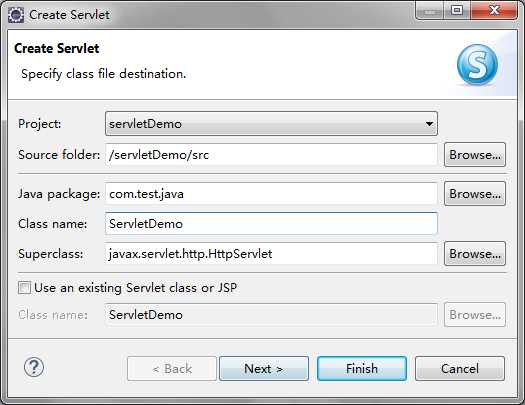Click the Next button
Viewport: 525px width, 405px height.
pos(264,369)
